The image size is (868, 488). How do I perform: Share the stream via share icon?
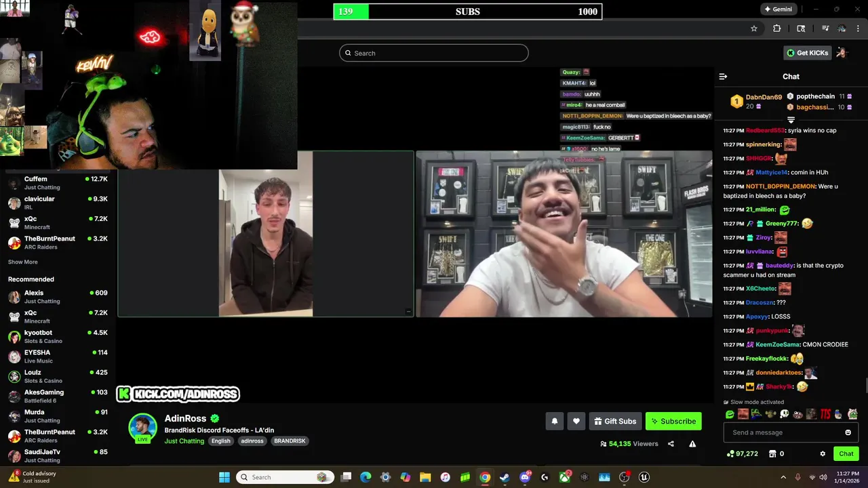point(671,444)
